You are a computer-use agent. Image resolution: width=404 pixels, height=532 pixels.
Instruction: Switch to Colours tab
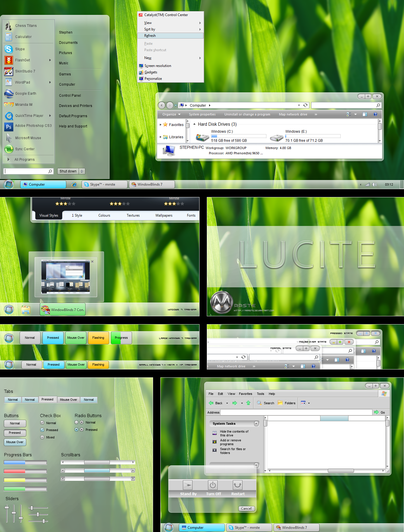[104, 215]
